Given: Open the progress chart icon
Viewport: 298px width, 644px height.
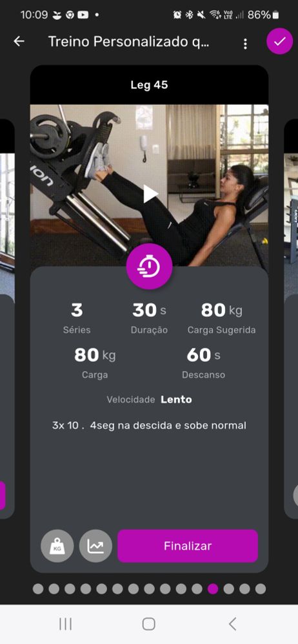Looking at the screenshot, I should [x=95, y=546].
